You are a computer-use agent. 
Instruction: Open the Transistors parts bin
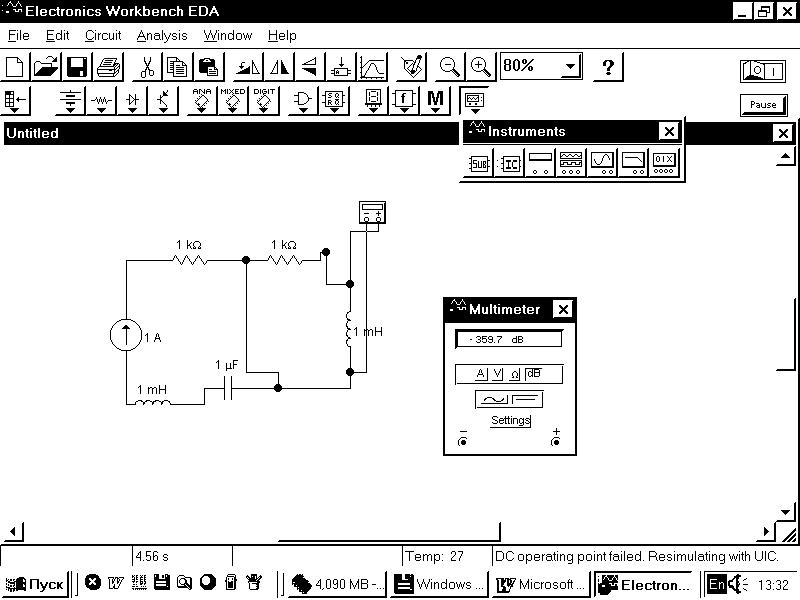[163, 100]
